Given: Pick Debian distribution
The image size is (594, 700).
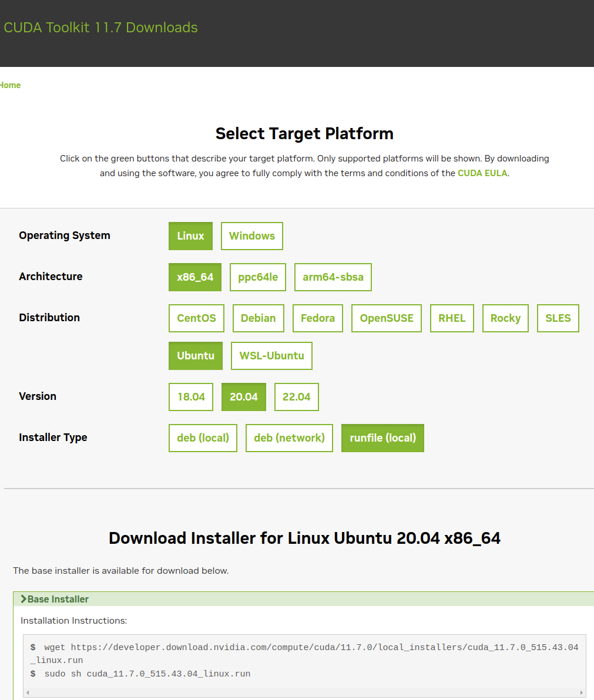Looking at the screenshot, I should coord(258,318).
